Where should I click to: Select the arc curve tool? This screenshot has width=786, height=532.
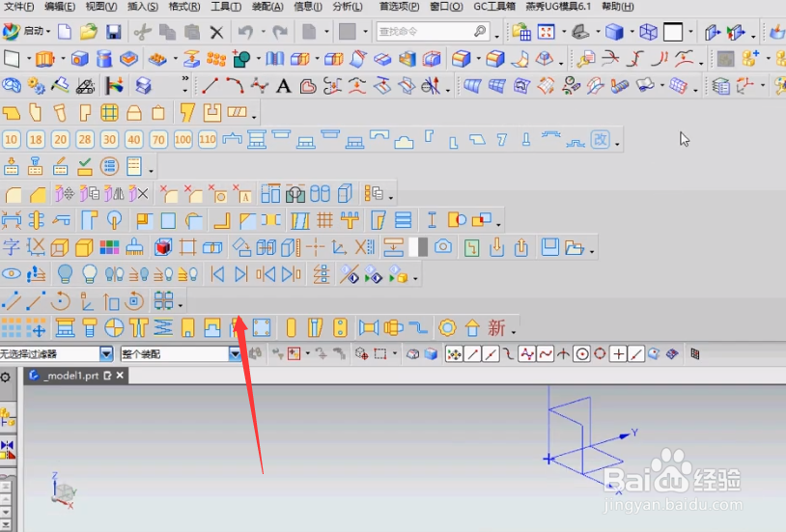pyautogui.click(x=234, y=86)
